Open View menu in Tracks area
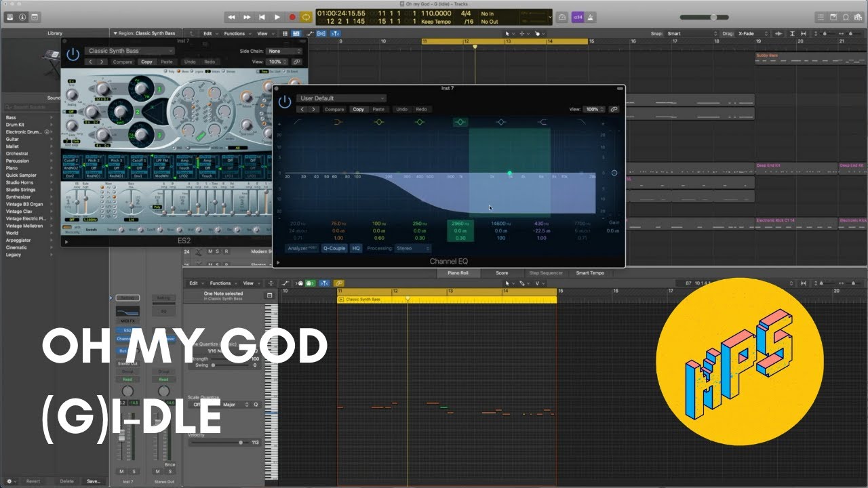Image resolution: width=868 pixels, height=488 pixels. tap(264, 33)
